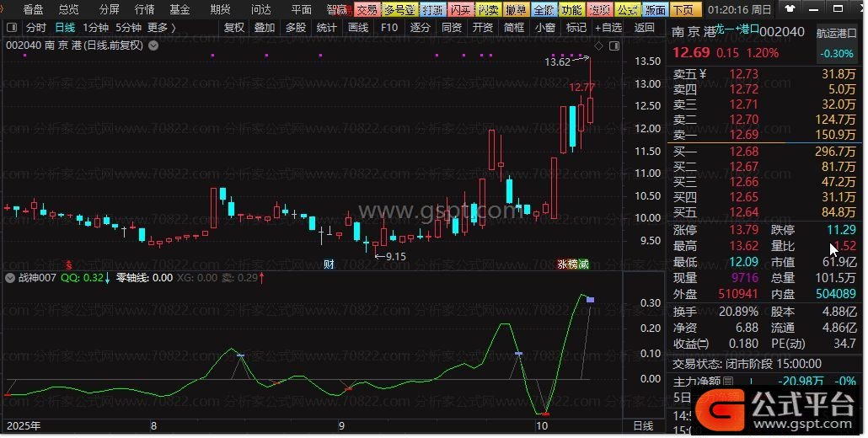
Task: Expand the 战神007 indicator panel menu
Action: pos(10,277)
